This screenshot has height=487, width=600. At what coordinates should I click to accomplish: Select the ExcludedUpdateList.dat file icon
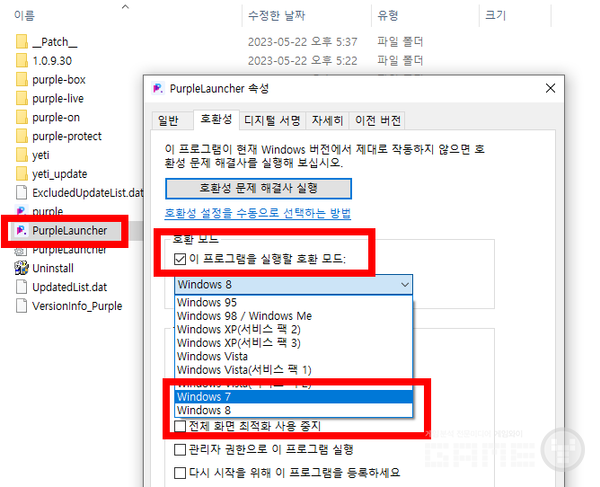click(x=22, y=192)
